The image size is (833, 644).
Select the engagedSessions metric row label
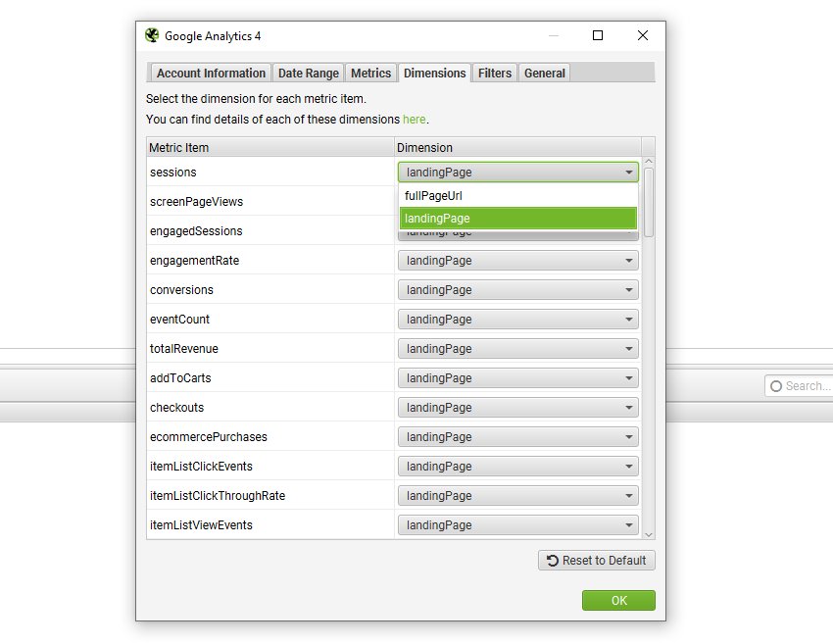click(x=196, y=231)
